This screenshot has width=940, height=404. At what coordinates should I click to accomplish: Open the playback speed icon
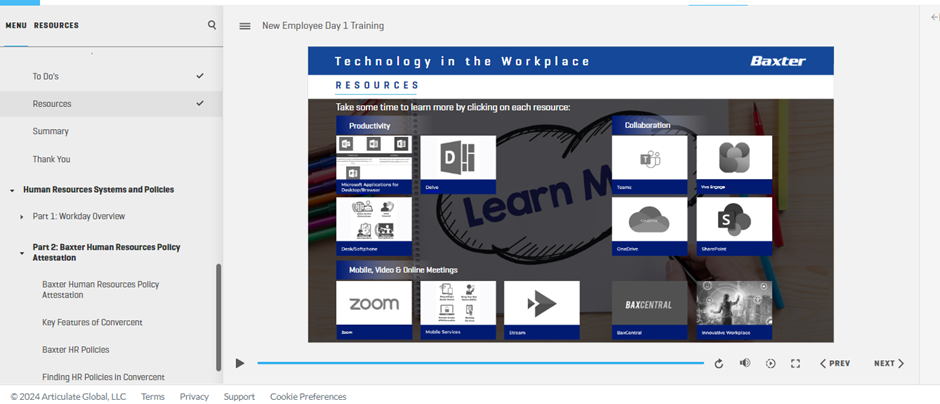(770, 363)
